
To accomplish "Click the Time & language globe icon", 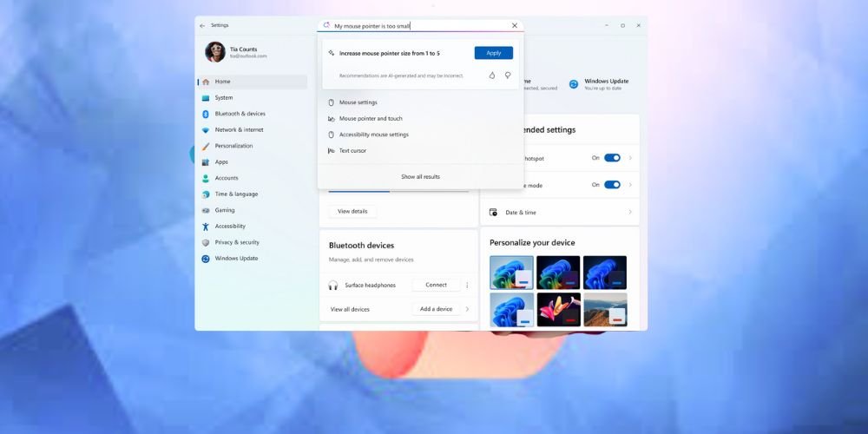I will pos(206,194).
